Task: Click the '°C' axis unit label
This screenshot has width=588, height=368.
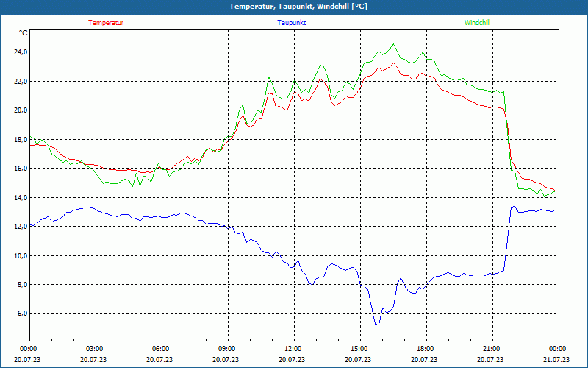Action: click(x=24, y=33)
